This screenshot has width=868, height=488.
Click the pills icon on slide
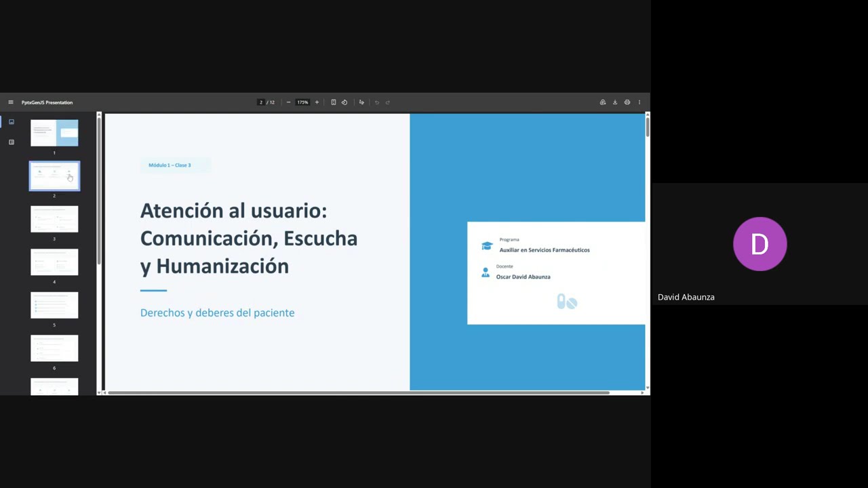(x=567, y=302)
